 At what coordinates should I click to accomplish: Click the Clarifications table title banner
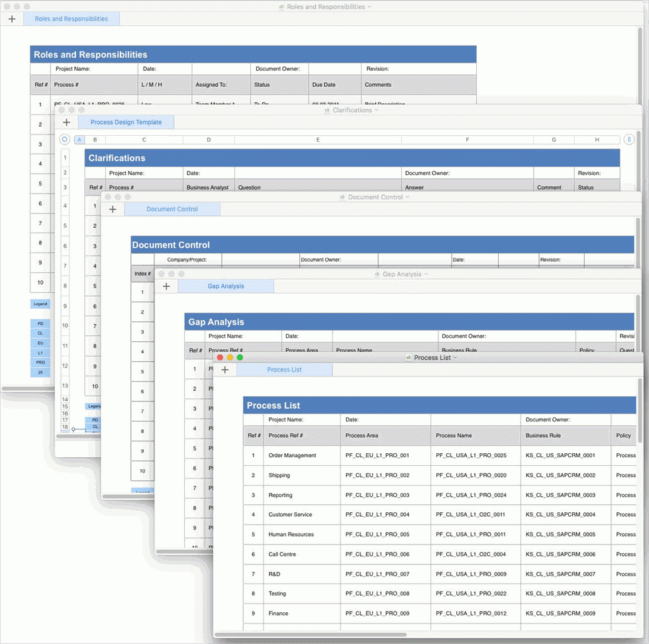[352, 158]
